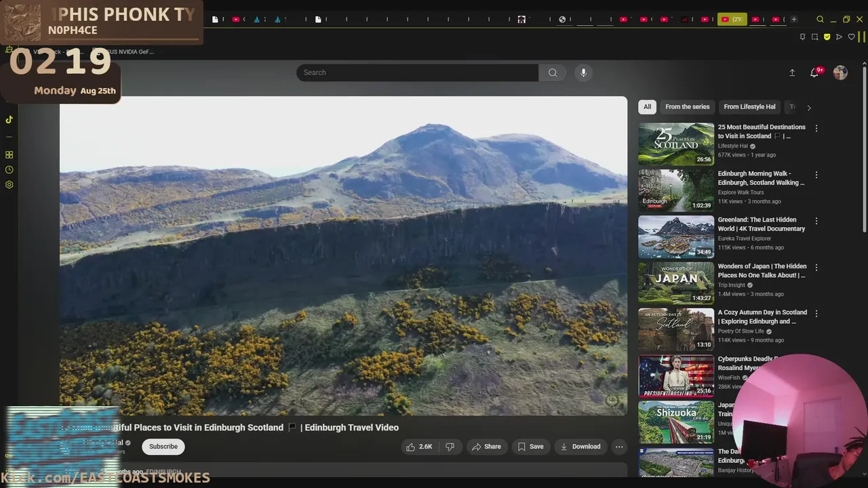Open An Autumn Day in Scotland thumbnail
868x488 pixels.
676,329
